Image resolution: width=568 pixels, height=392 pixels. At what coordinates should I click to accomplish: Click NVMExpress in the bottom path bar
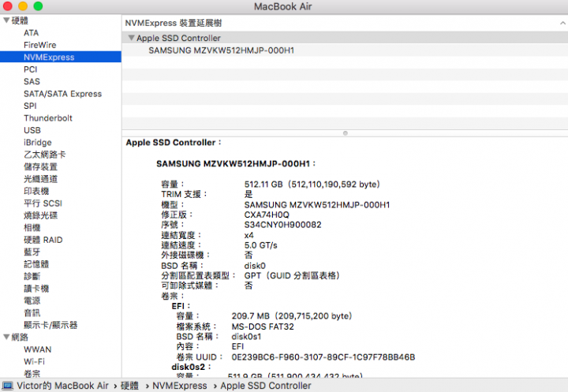(x=180, y=386)
